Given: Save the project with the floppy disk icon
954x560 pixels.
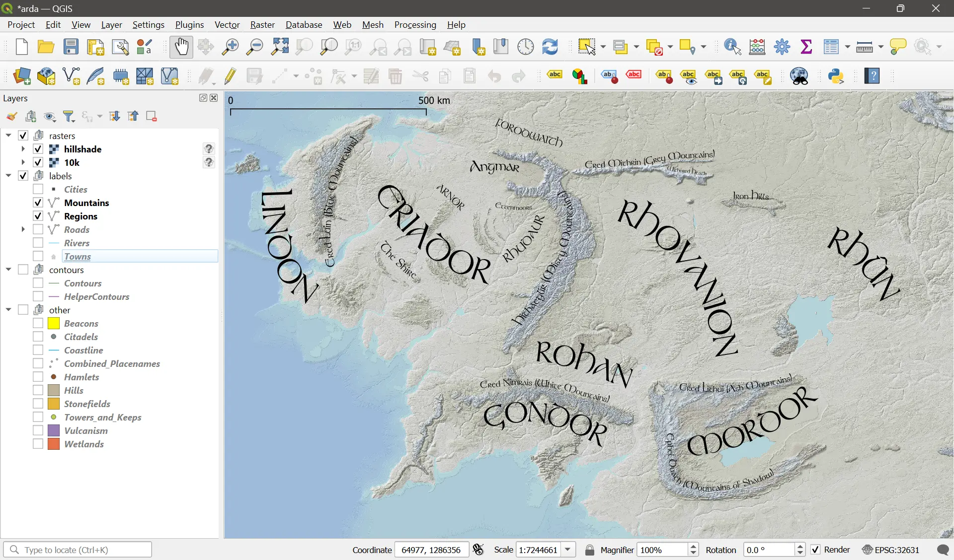Looking at the screenshot, I should 71,47.
